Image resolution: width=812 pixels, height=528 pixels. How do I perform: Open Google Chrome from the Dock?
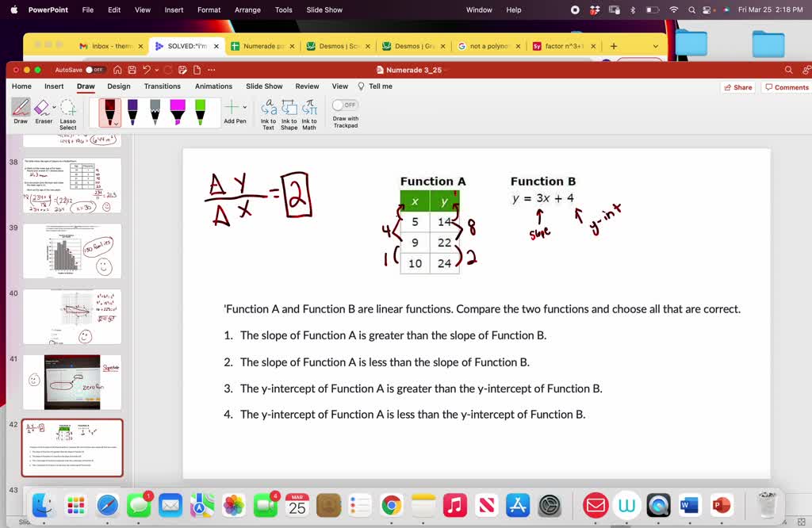coord(391,505)
